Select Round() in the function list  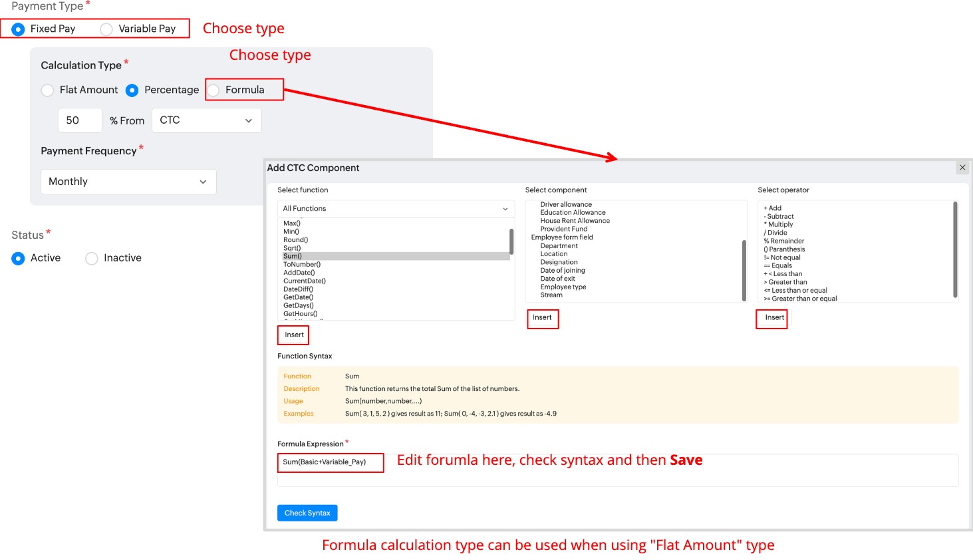296,239
